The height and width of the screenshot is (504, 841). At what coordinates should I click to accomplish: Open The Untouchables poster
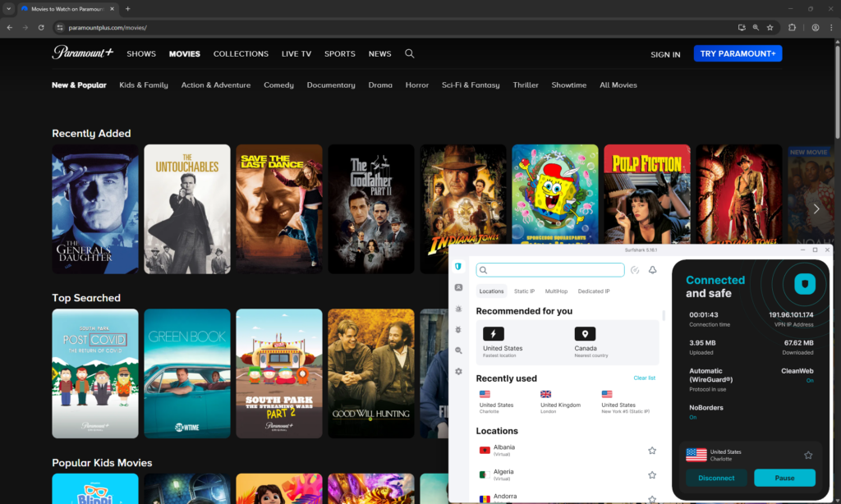186,209
